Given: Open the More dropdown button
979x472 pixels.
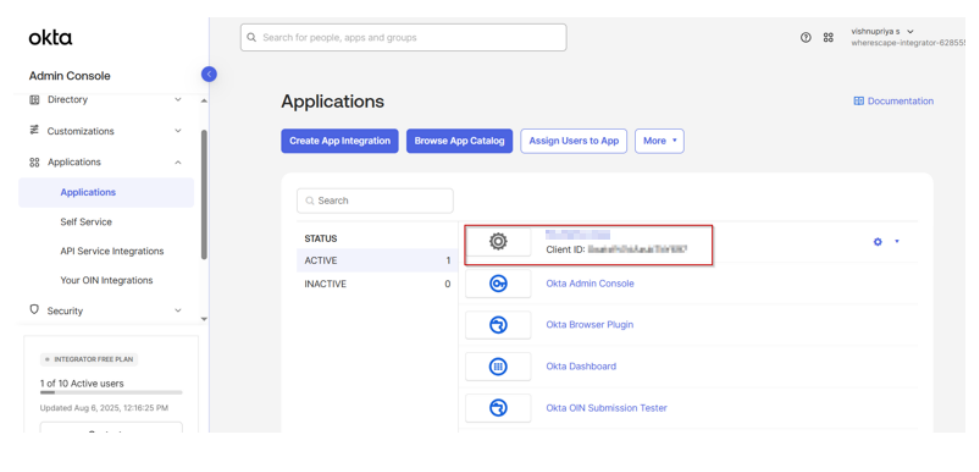Looking at the screenshot, I should click(659, 141).
